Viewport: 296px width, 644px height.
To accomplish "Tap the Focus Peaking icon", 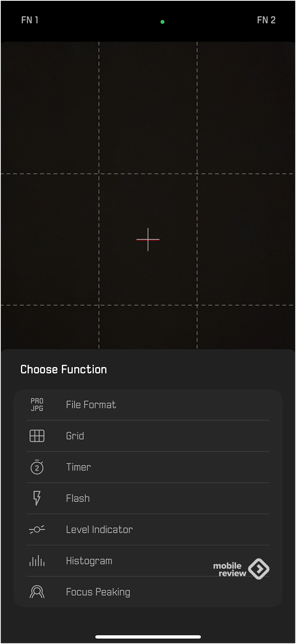I will 37,592.
